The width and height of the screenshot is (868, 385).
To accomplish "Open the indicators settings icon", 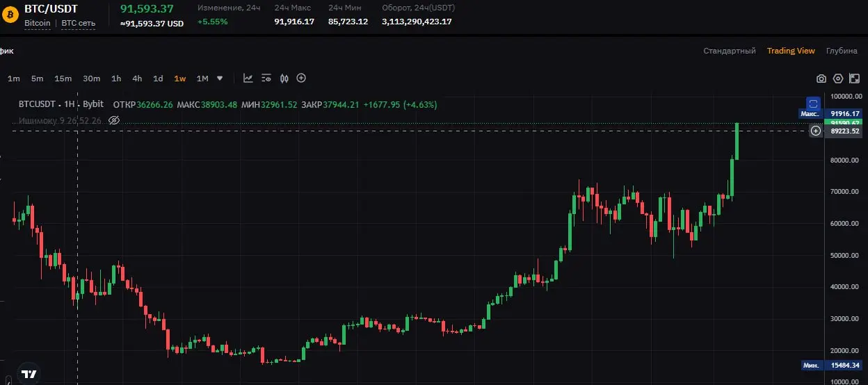I will pos(266,79).
